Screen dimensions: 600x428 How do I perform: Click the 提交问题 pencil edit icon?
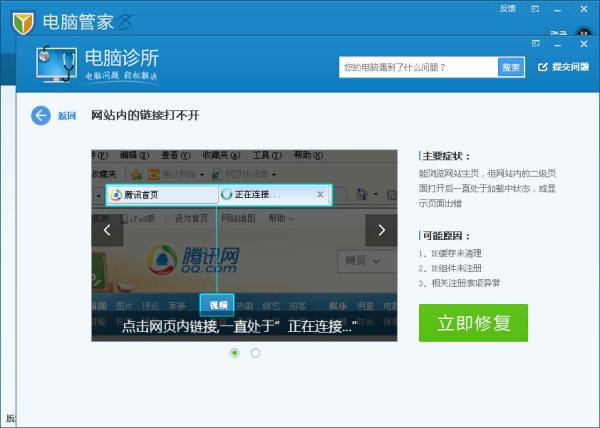[x=544, y=67]
